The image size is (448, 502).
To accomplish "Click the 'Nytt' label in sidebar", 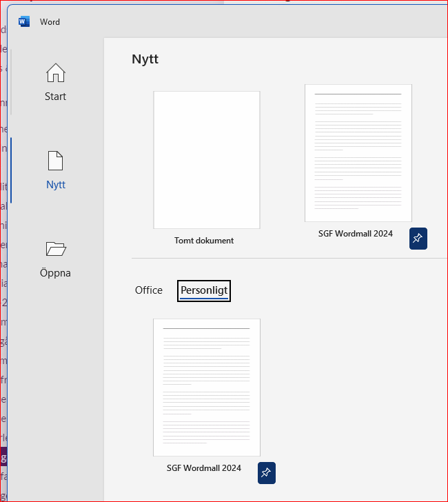I will tap(56, 185).
